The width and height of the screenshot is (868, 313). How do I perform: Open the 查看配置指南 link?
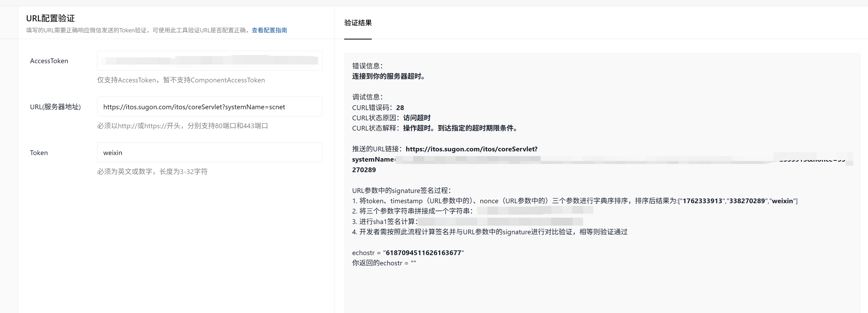click(269, 30)
